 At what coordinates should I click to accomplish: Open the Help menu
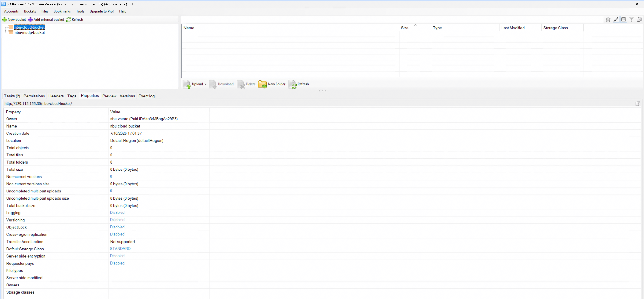tap(123, 11)
